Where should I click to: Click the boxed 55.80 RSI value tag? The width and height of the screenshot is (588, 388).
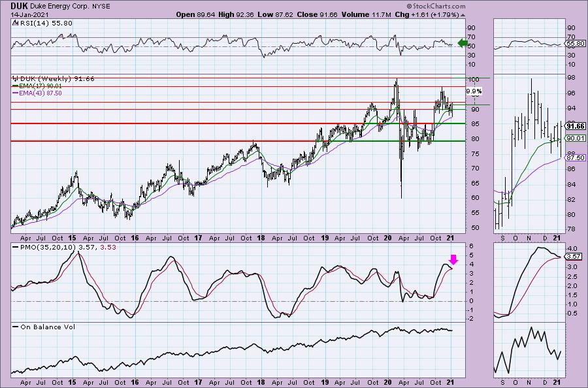coord(576,44)
